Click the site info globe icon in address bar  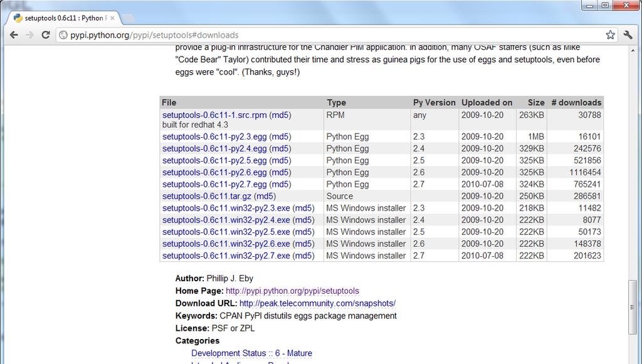click(63, 34)
